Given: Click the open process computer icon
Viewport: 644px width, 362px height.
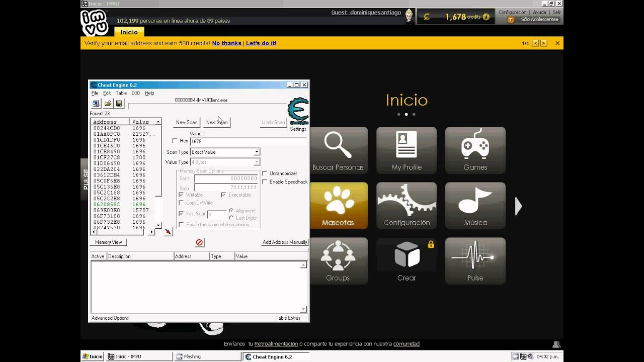Looking at the screenshot, I should [96, 104].
